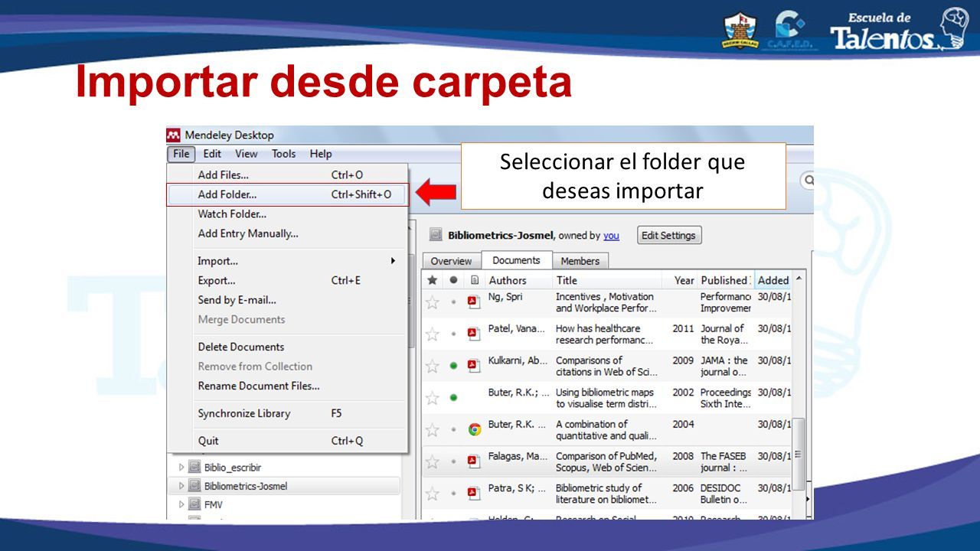Add the Patra, S K document to favorites
This screenshot has width=980, height=551.
(433, 494)
